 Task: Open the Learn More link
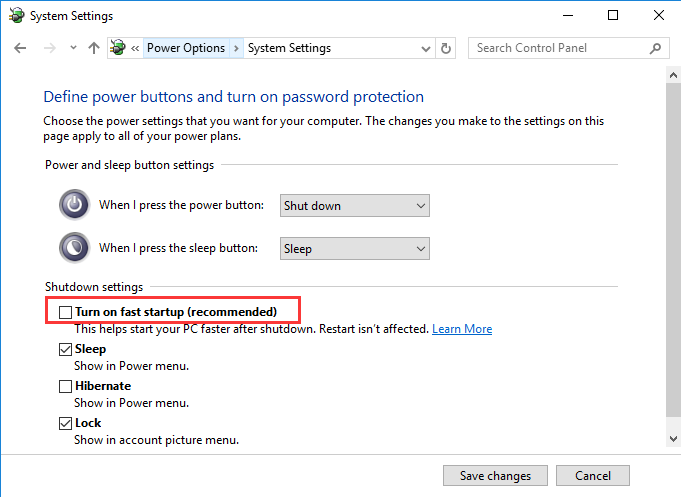462,329
